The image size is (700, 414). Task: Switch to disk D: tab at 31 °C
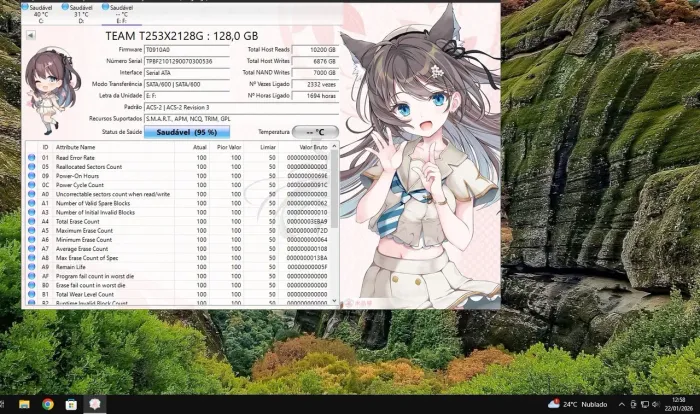[x=80, y=14]
